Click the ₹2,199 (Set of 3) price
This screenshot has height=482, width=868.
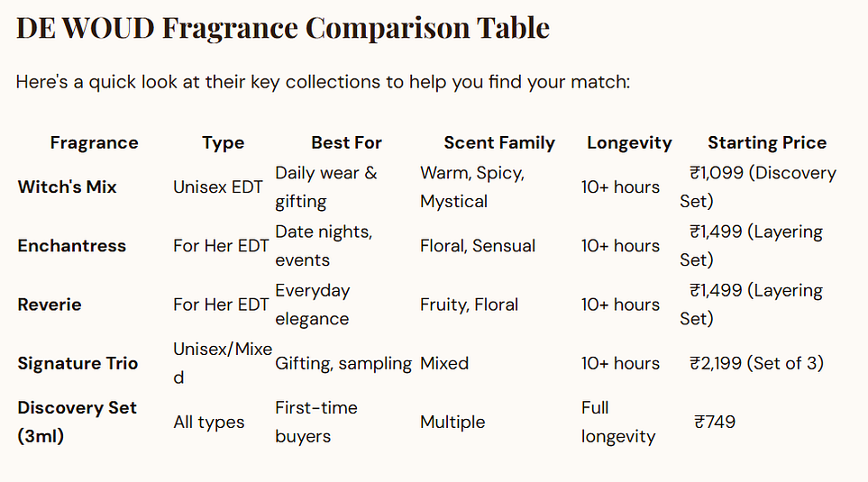[x=755, y=363]
